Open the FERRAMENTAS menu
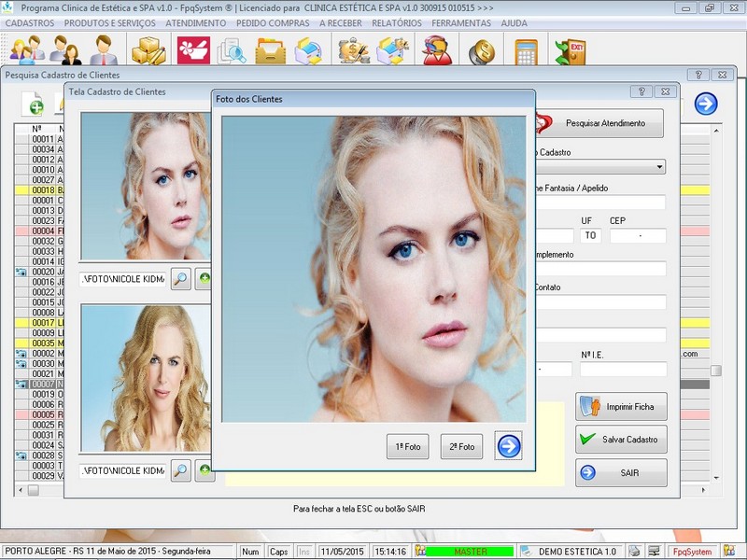This screenshot has width=747, height=560. pyautogui.click(x=461, y=22)
